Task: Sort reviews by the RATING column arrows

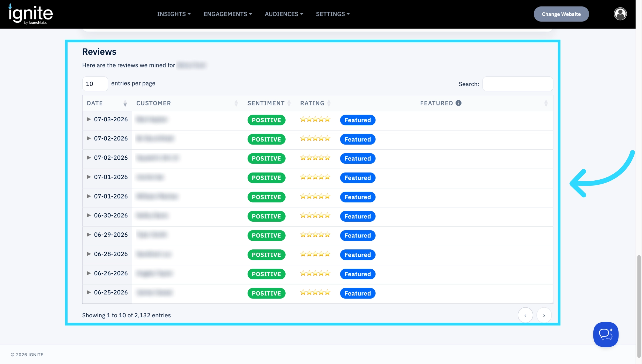Action: (x=329, y=103)
